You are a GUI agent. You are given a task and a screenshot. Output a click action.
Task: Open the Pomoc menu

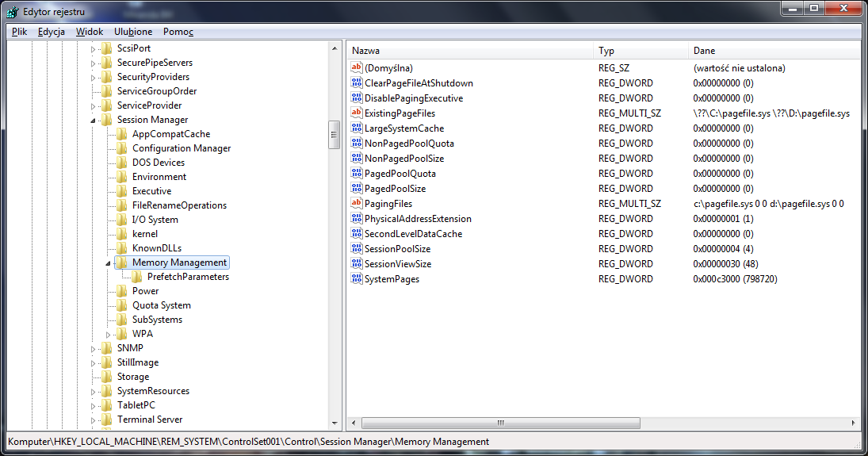178,32
